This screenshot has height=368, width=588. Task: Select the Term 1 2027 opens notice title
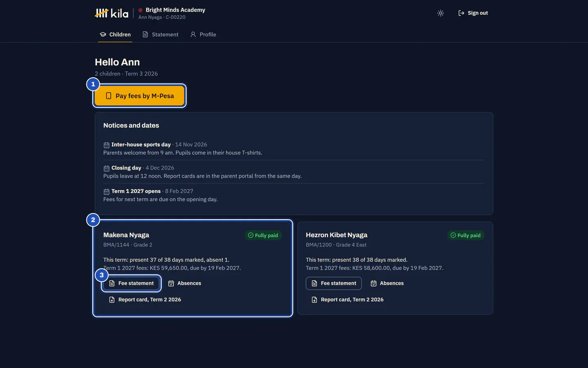click(136, 191)
